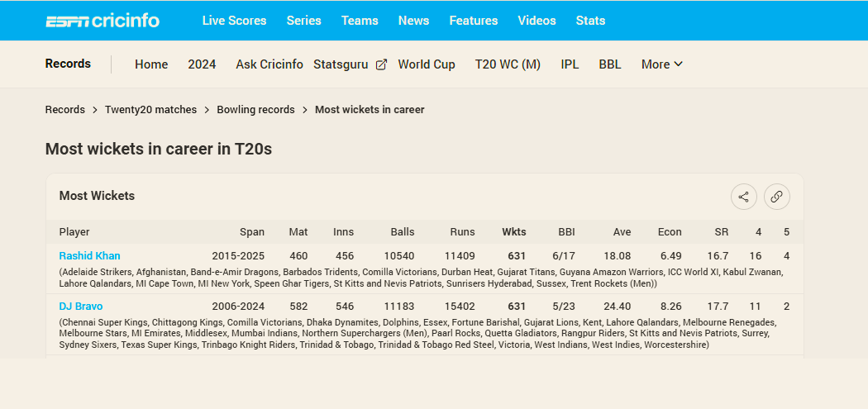
Task: Navigate to Videos section
Action: (537, 21)
